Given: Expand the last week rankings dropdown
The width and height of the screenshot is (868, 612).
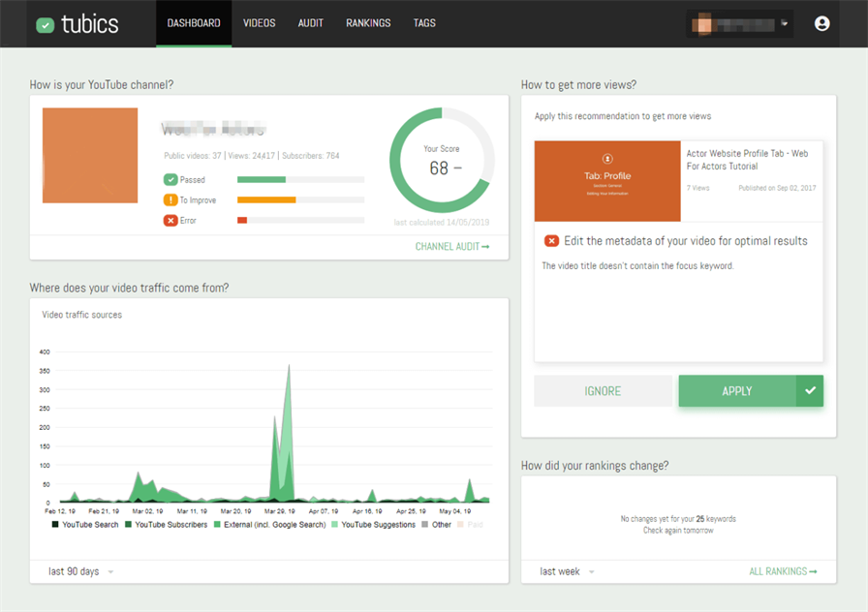Looking at the screenshot, I should point(568,571).
